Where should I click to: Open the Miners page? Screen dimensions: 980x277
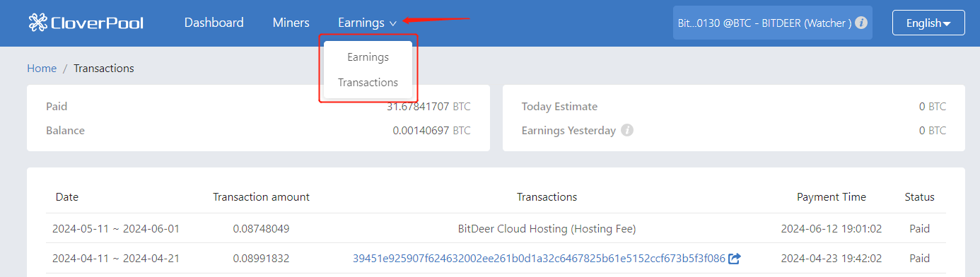(291, 23)
